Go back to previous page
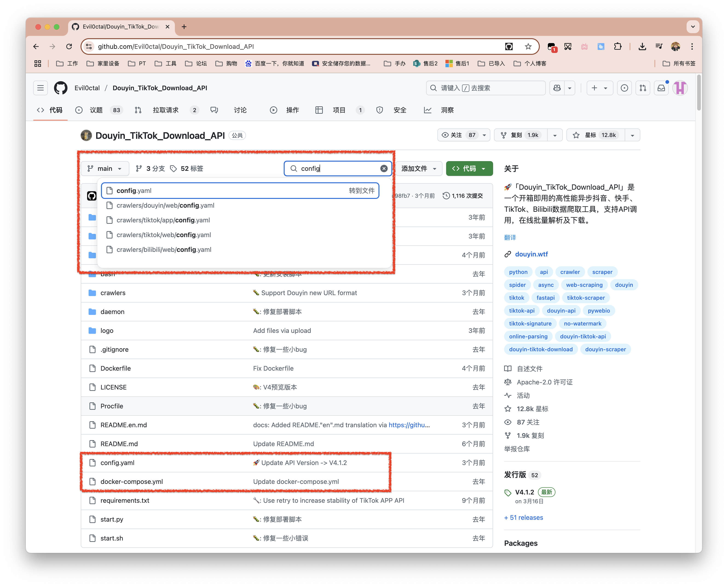 click(x=36, y=46)
